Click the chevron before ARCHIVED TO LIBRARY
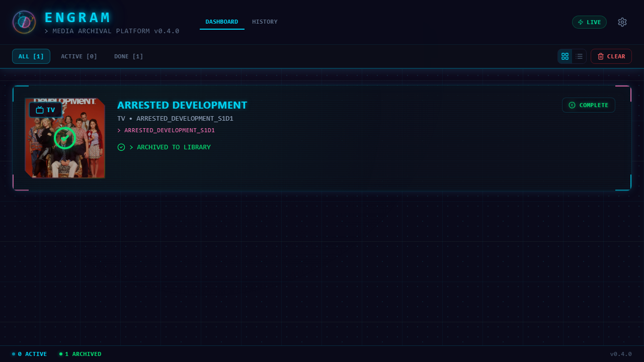The image size is (644, 362). coord(131,147)
